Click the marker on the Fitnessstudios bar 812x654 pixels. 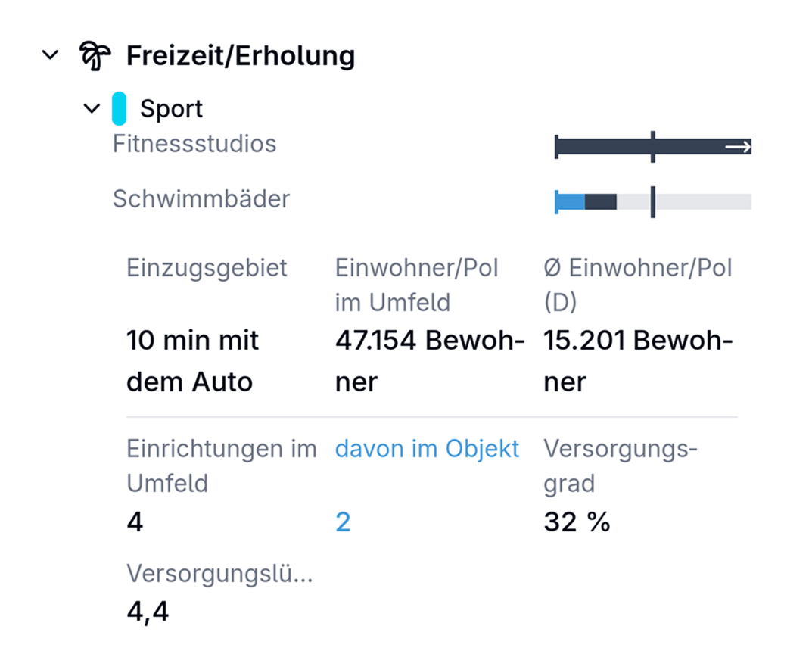(652, 148)
